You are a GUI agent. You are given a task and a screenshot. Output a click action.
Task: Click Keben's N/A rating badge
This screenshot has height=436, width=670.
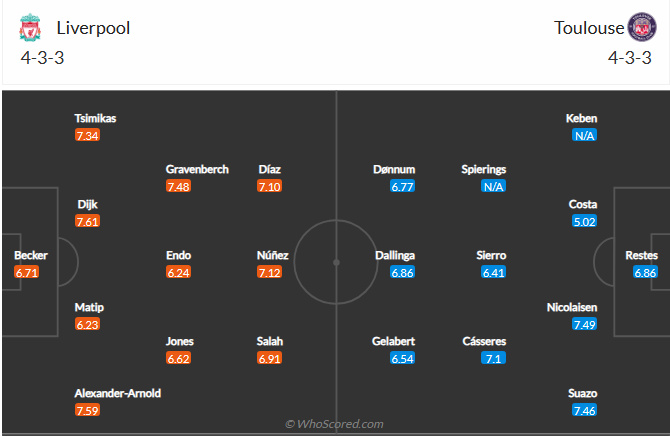point(584,136)
